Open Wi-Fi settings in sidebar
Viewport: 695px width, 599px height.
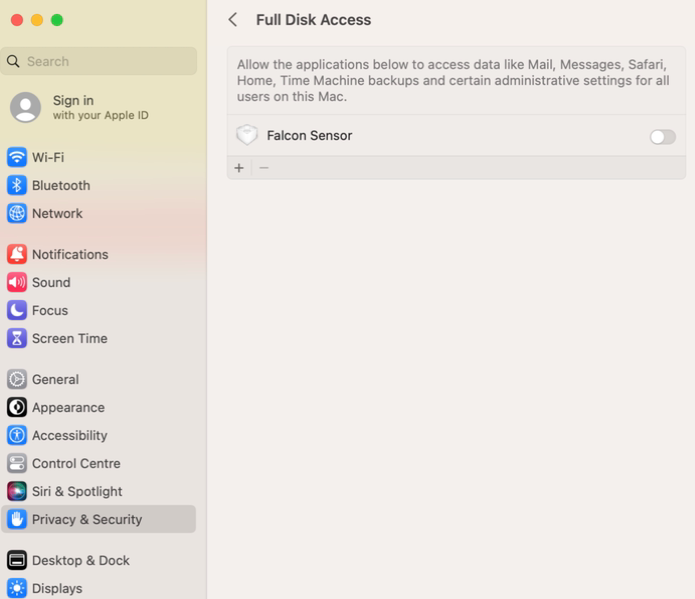(x=98, y=157)
